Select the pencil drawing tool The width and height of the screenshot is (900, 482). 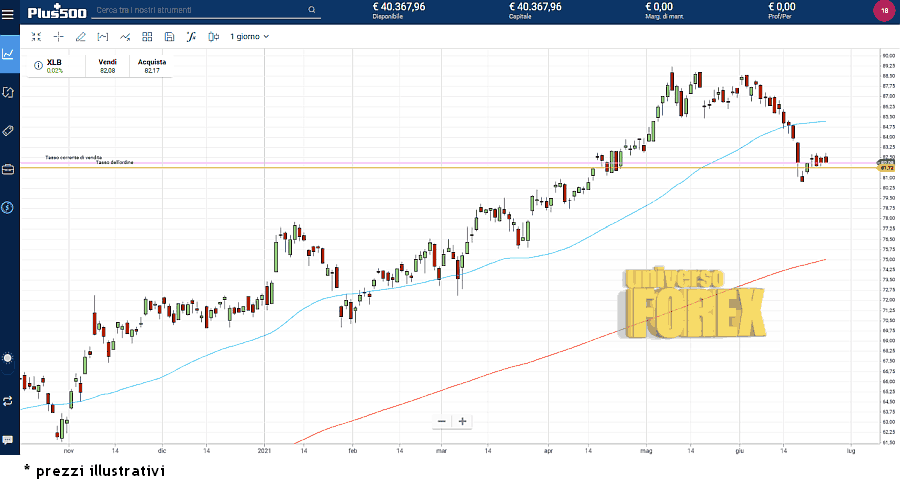(x=80, y=36)
